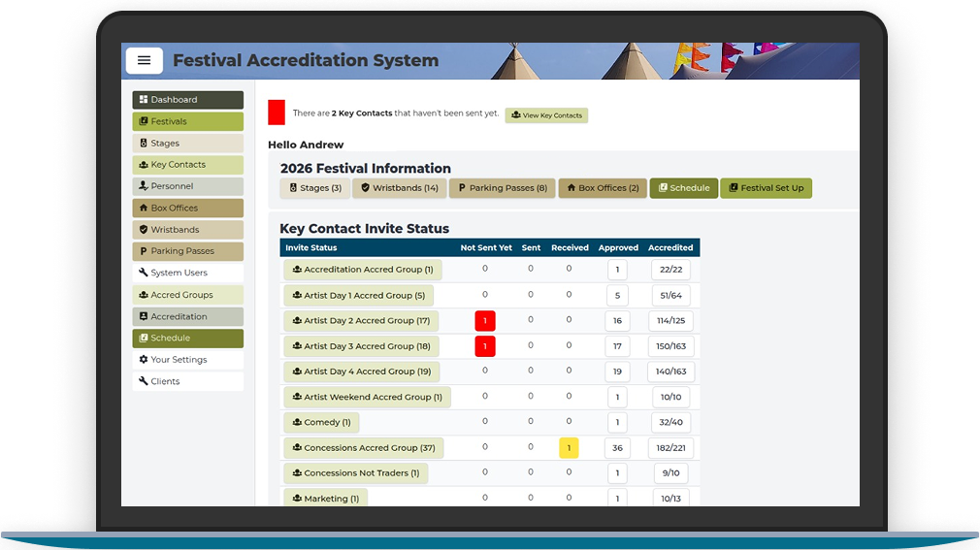The width and height of the screenshot is (980, 550).
Task: Open Your Settings sidebar item
Action: click(x=187, y=360)
